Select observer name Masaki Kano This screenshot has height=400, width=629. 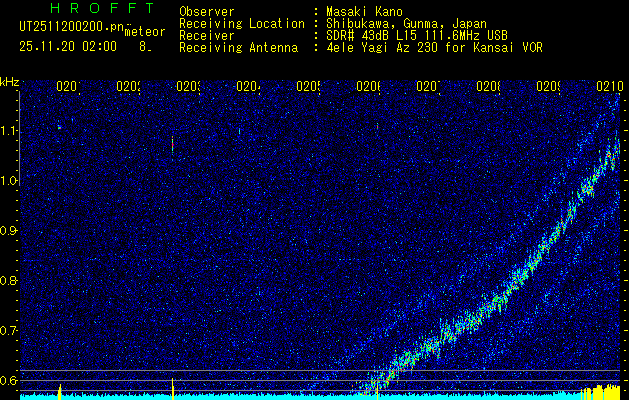(364, 12)
